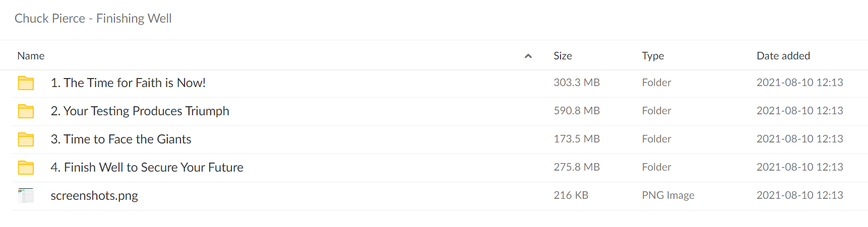Click the folder icon for Finish Well to Secure Your Future
This screenshot has height=227, width=868.
coord(26,168)
